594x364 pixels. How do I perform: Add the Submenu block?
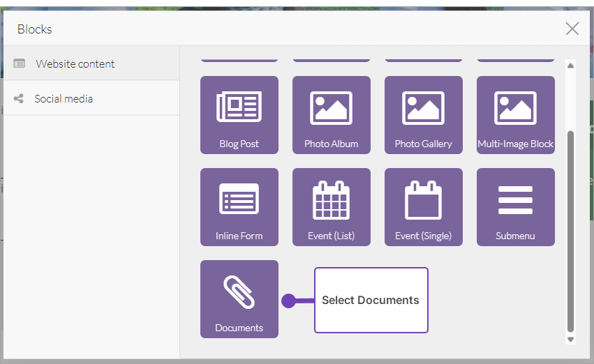click(515, 206)
